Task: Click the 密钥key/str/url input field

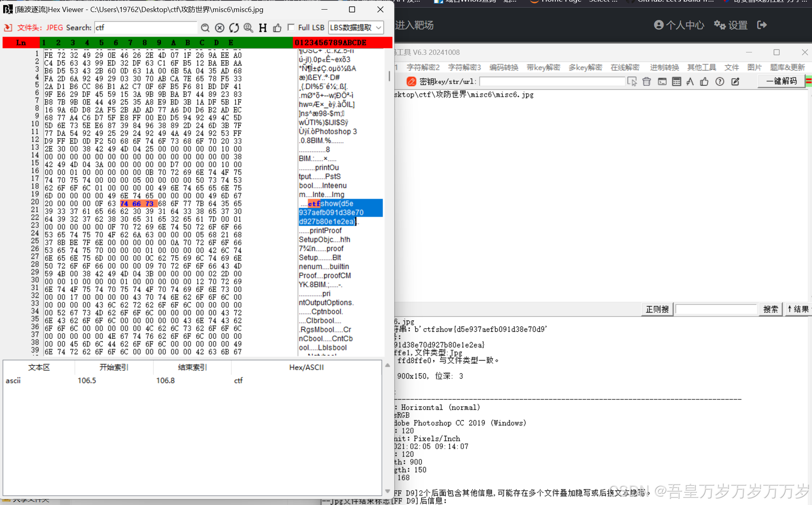Action: click(552, 82)
